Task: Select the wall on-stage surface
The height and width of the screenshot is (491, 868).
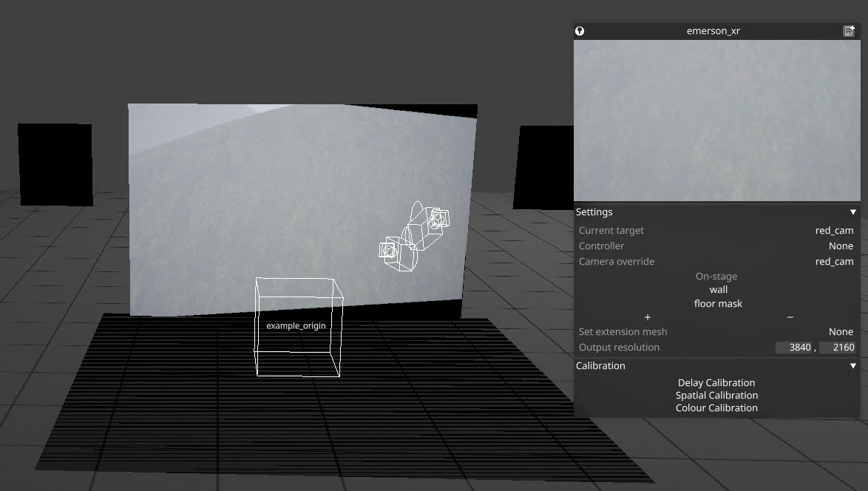Action: coord(718,290)
